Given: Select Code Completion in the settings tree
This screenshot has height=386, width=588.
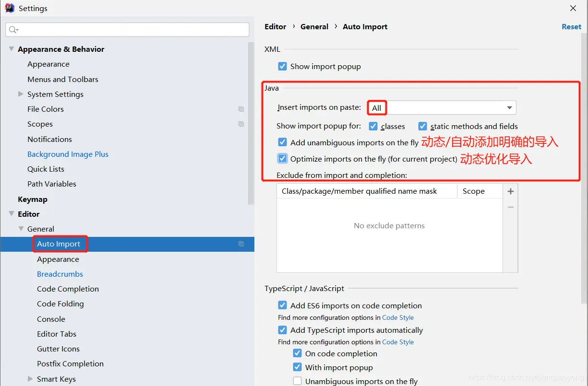Looking at the screenshot, I should click(x=68, y=289).
